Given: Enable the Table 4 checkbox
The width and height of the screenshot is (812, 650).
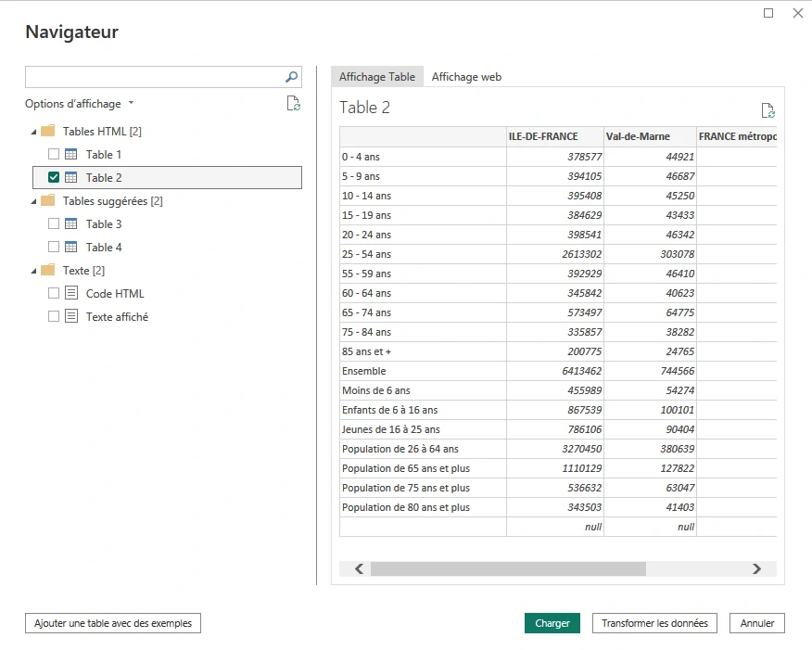Looking at the screenshot, I should [x=54, y=248].
